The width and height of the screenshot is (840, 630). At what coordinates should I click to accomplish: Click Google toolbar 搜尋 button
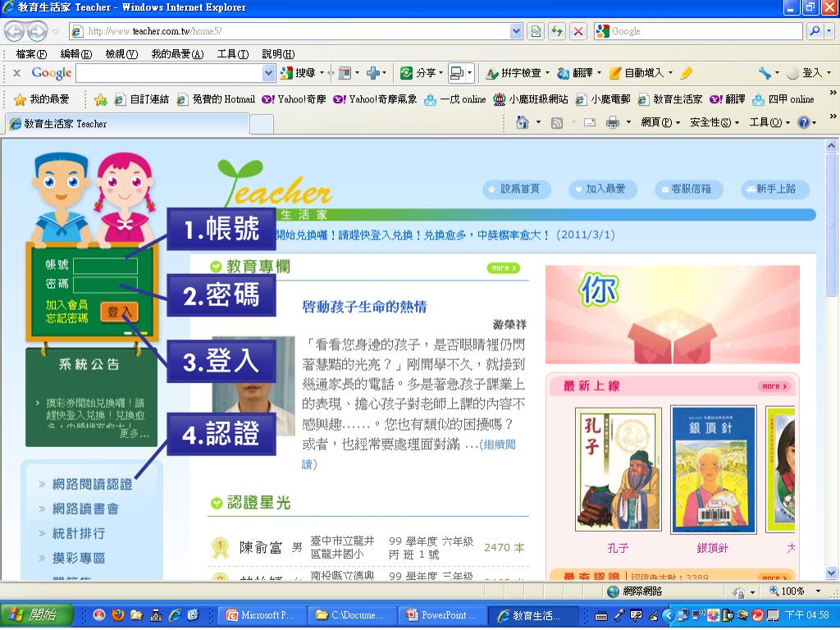tap(300, 73)
